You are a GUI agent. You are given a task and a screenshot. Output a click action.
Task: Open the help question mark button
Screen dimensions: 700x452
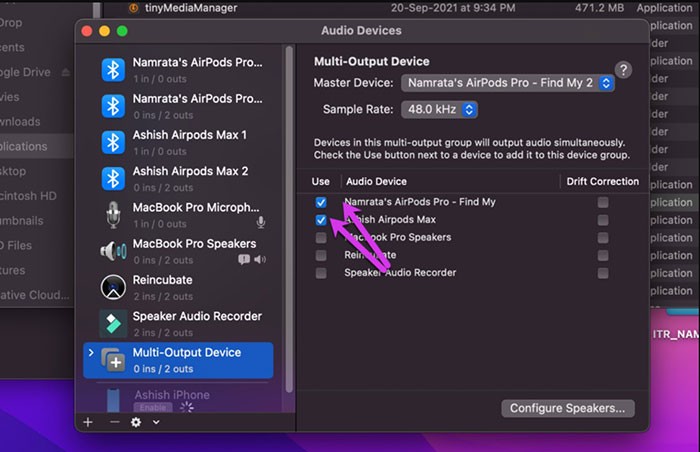(x=623, y=70)
